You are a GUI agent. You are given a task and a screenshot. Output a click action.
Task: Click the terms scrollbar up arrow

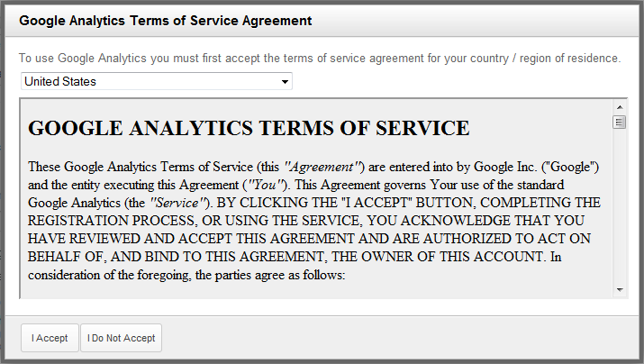[620, 107]
